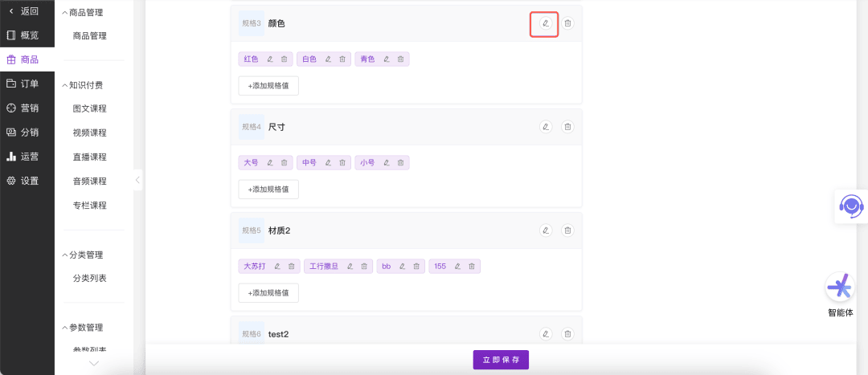This screenshot has width=868, height=375.
Task: Delete the 大苏打 value tag
Action: [291, 266]
